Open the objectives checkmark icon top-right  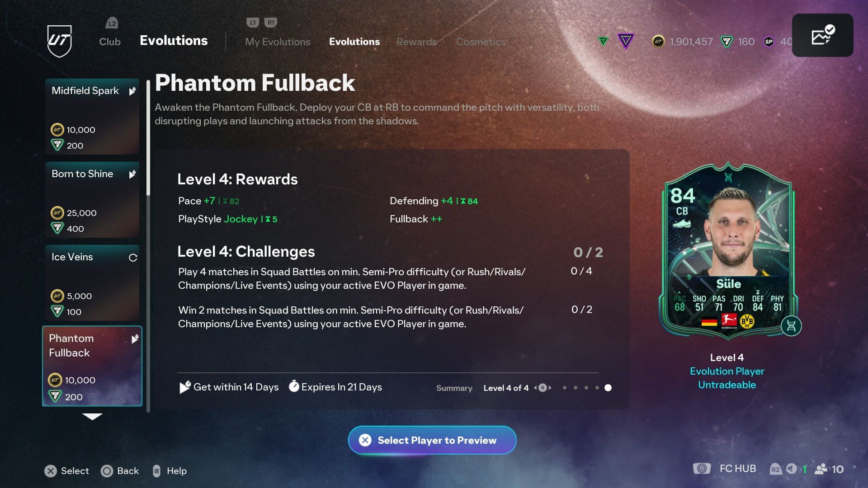pyautogui.click(x=823, y=36)
